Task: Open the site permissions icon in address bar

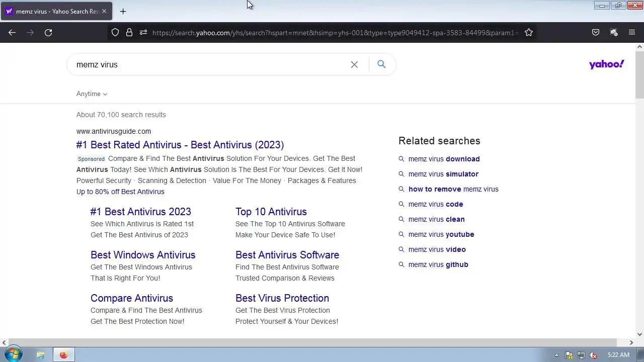Action: pyautogui.click(x=143, y=32)
